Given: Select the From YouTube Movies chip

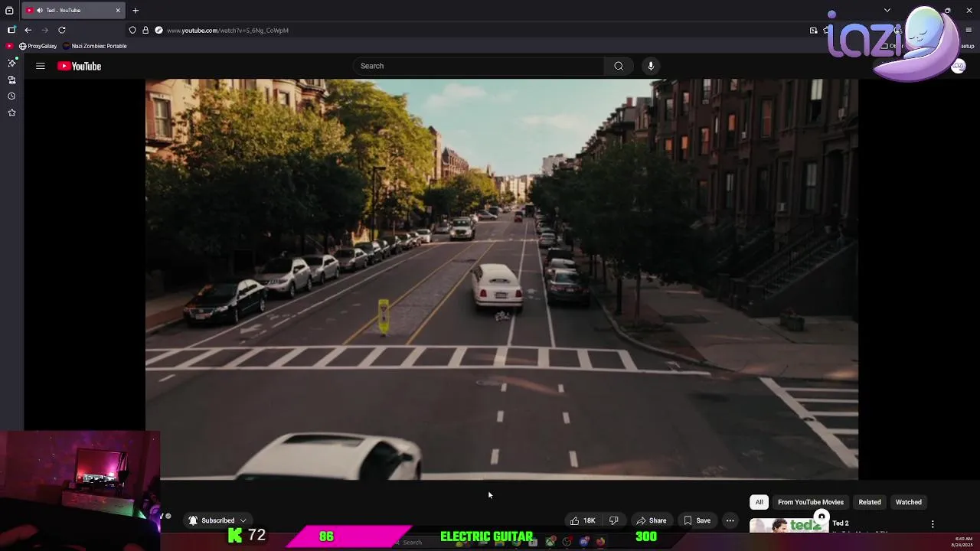Looking at the screenshot, I should pyautogui.click(x=811, y=502).
